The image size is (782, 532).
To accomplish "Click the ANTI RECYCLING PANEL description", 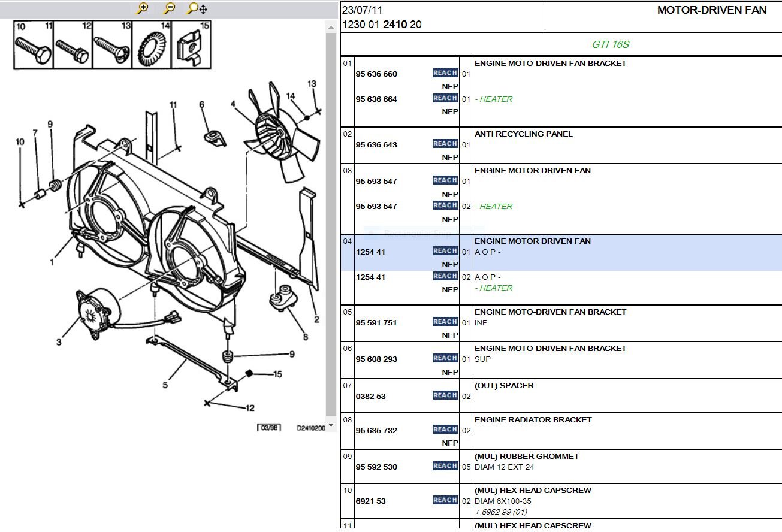I will pos(524,134).
